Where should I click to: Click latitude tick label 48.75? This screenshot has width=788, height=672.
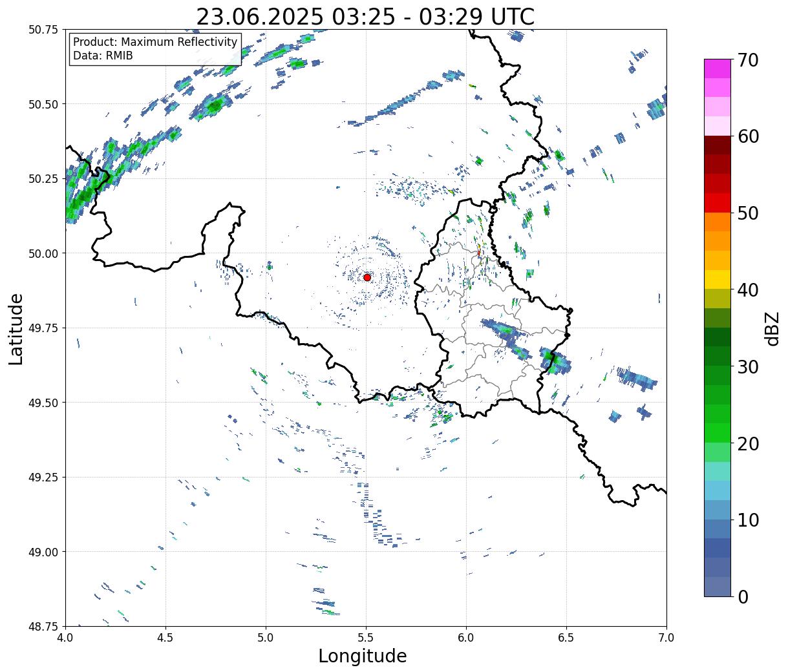coord(43,626)
